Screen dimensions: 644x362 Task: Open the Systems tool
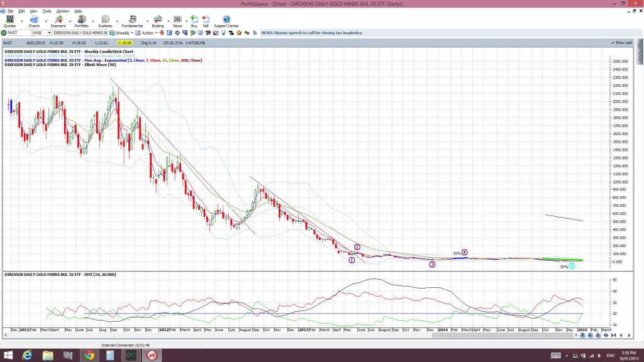pyautogui.click(x=105, y=21)
